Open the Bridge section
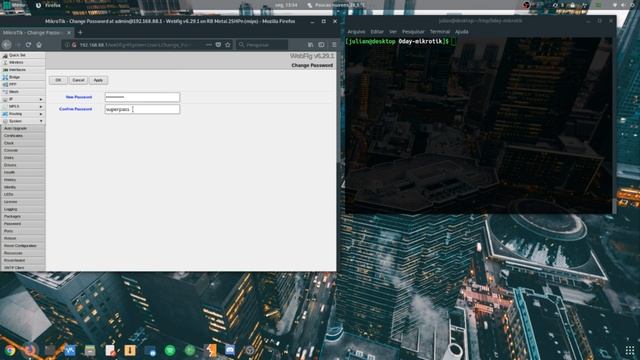Viewport: 640px width, 360px height. click(22, 77)
